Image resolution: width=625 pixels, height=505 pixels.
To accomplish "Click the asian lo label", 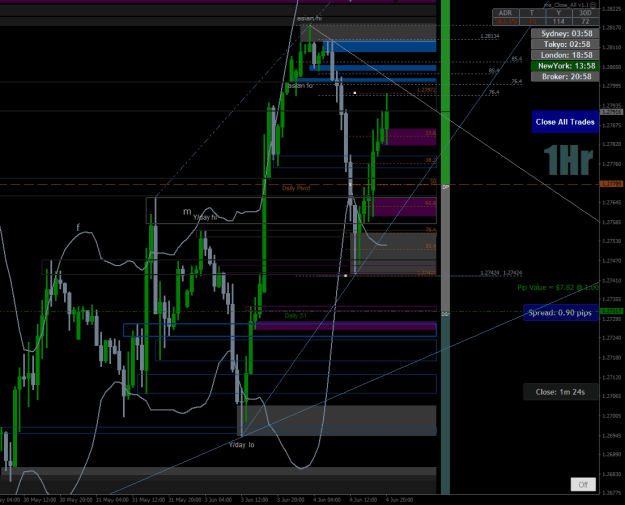I will coord(300,86).
